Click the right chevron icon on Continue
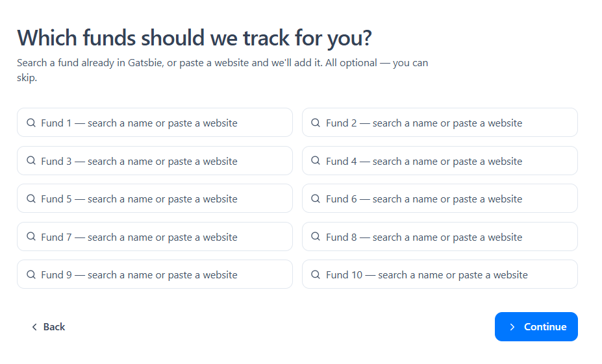This screenshot has width=602, height=364. click(512, 327)
